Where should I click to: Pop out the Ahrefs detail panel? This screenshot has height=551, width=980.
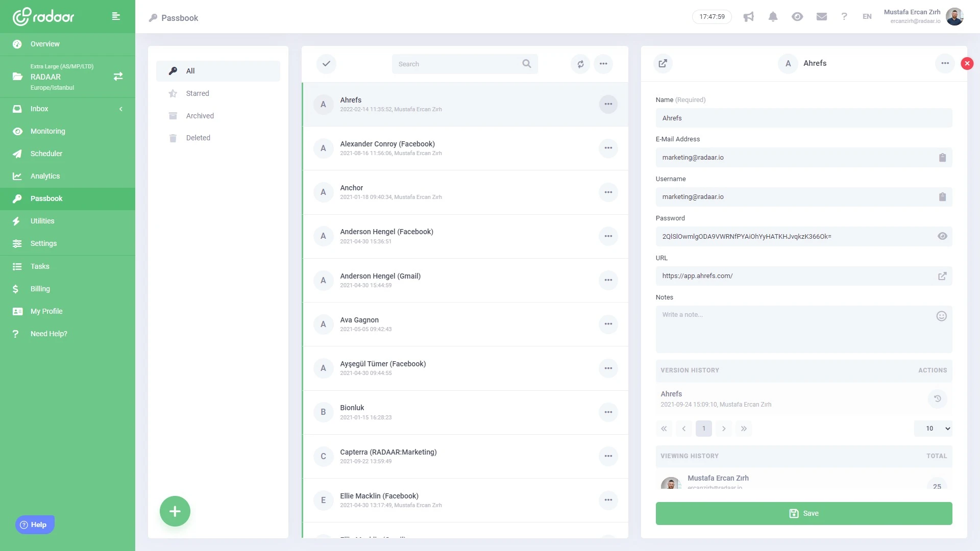pyautogui.click(x=663, y=63)
